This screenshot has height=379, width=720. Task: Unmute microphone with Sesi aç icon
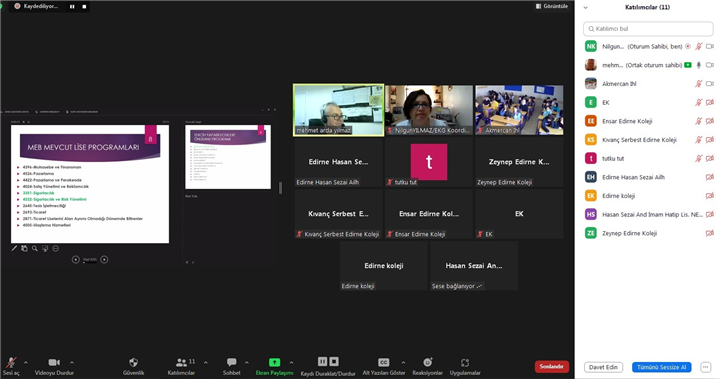(x=11, y=362)
